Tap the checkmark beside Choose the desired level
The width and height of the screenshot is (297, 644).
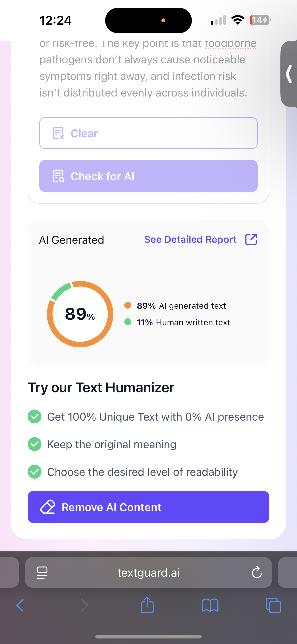point(35,472)
